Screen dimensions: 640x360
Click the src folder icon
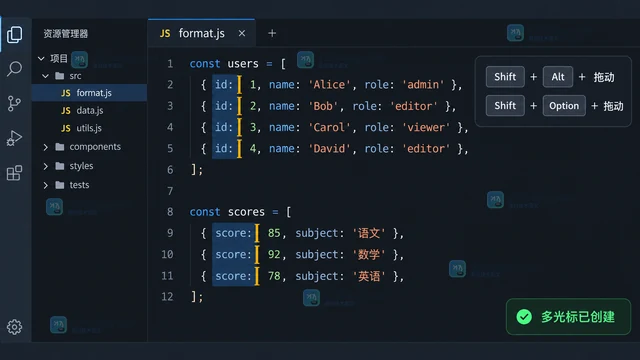(60, 76)
